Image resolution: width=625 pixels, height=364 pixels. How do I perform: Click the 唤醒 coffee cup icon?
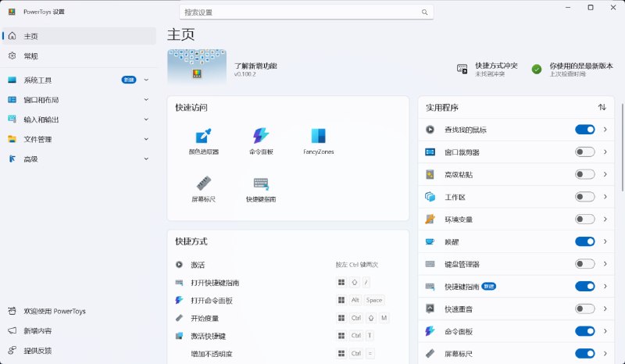tap(430, 241)
